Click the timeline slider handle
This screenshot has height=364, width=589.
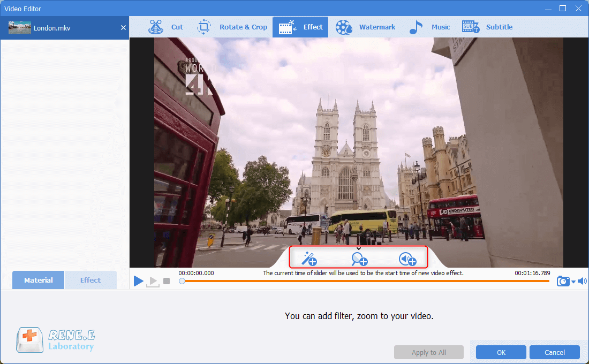[182, 281]
